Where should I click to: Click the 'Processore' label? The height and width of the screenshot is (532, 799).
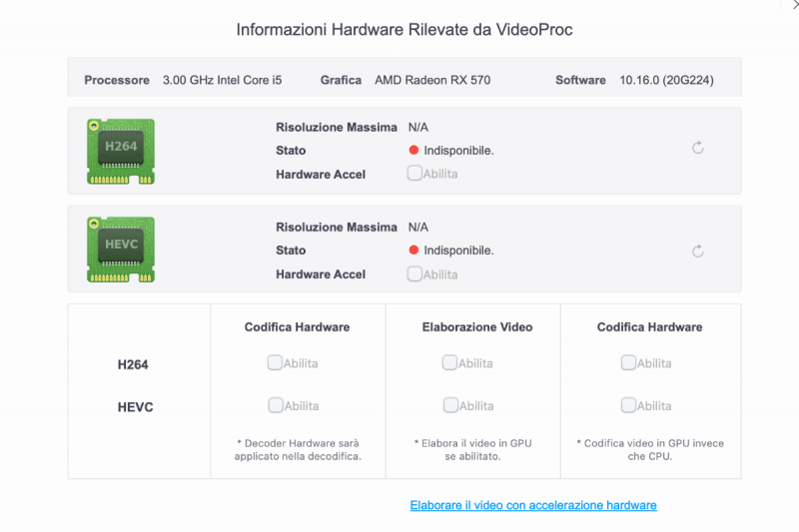[x=117, y=80]
